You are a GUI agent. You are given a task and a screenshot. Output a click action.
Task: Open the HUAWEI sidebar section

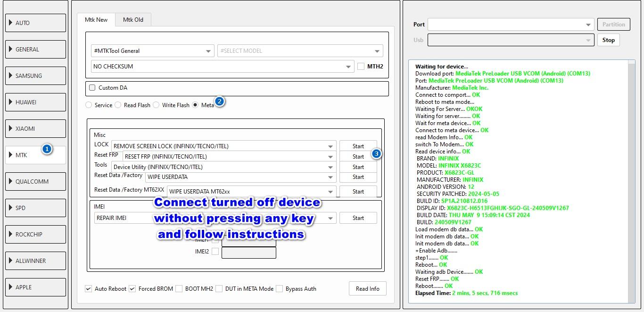[35, 102]
